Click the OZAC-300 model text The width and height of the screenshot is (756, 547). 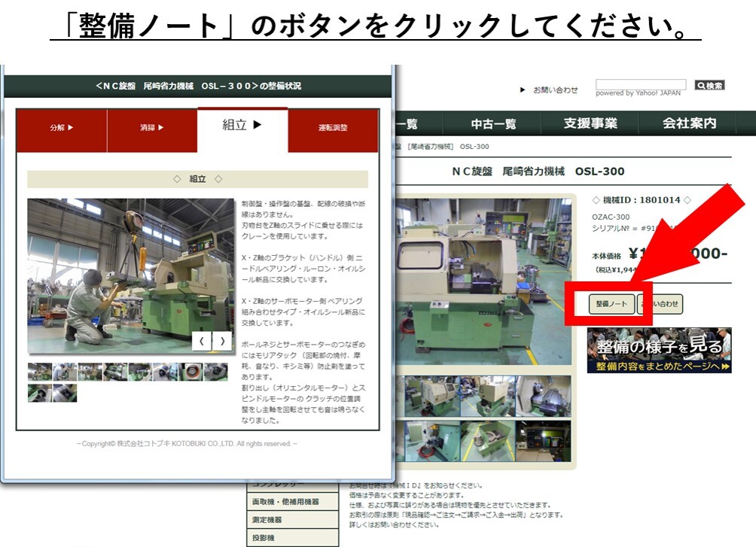[x=611, y=217]
